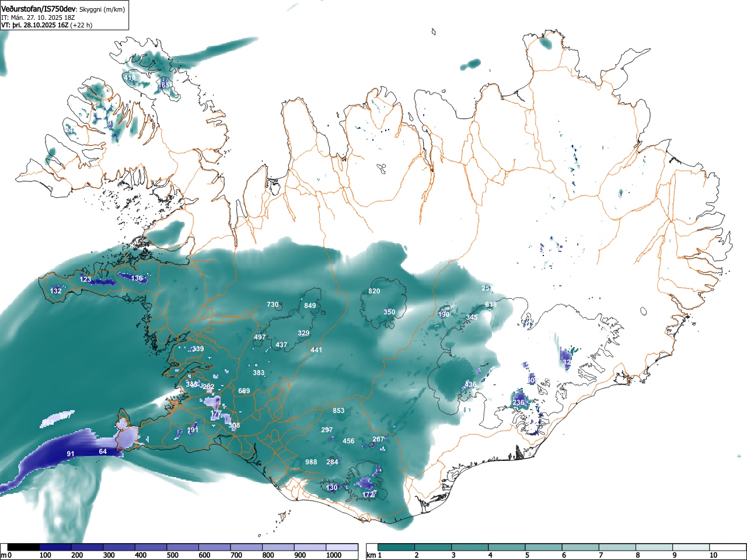Click visibility value '172' on the southern glacier
Viewport: 747px width, 560px height.
coord(368,495)
